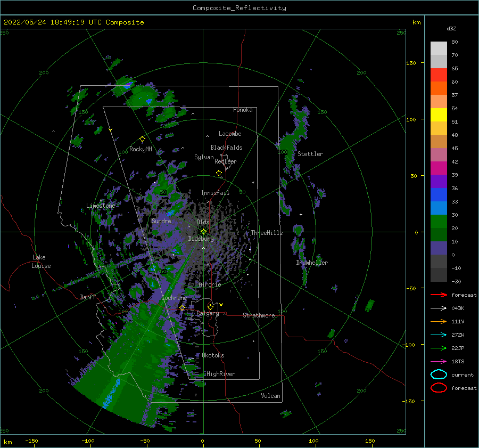Viewport: 479px width, 448px height.
Task: Click the Lacombe city label
Action: 230,134
